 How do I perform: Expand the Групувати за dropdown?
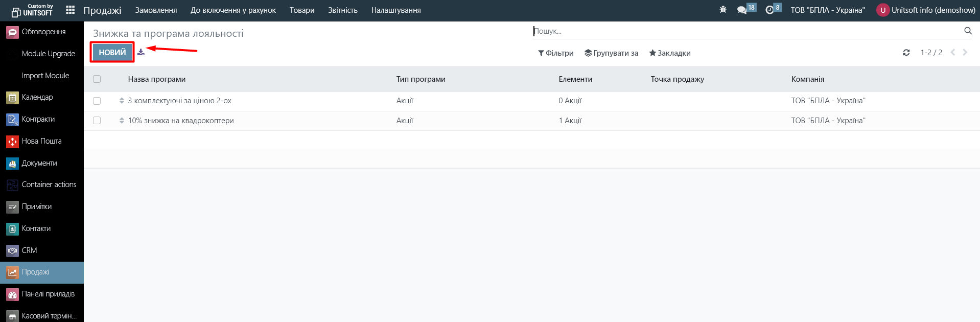click(x=611, y=53)
